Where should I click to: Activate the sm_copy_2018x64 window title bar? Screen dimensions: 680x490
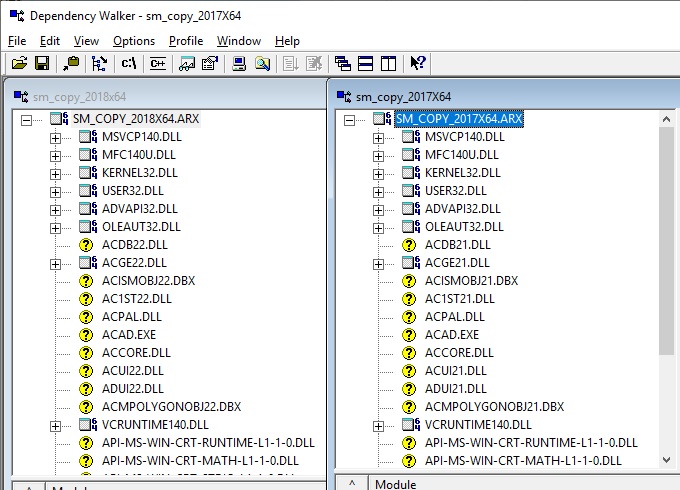pos(168,96)
